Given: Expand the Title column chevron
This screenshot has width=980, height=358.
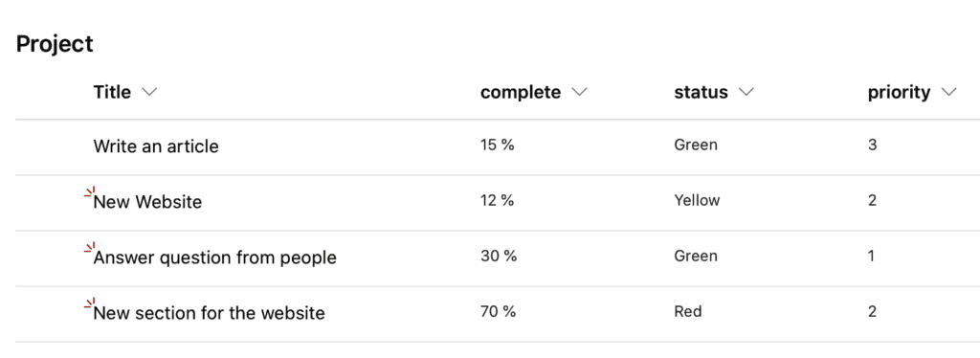Looking at the screenshot, I should pyautogui.click(x=149, y=93).
